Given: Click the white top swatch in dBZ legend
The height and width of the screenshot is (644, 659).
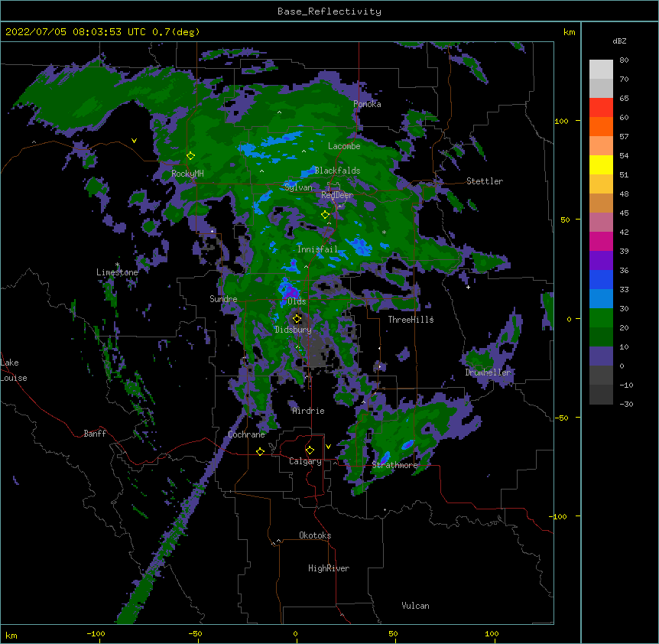Looking at the screenshot, I should (x=601, y=69).
